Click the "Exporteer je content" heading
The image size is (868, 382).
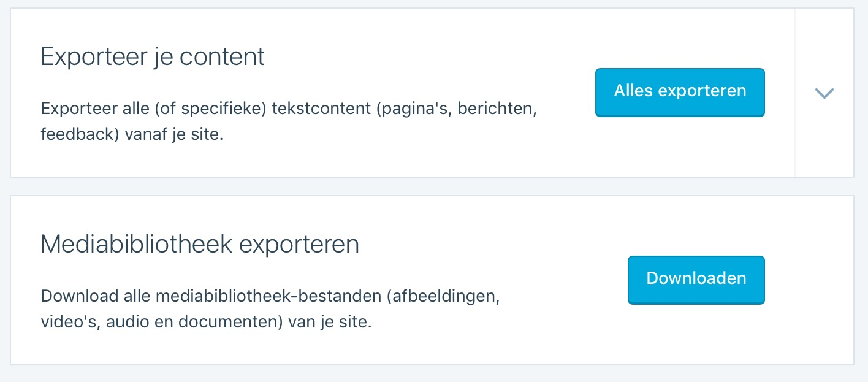153,57
